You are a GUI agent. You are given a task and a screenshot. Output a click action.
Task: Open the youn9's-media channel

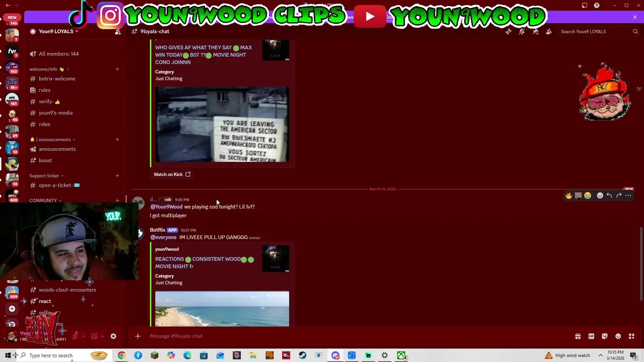click(x=55, y=113)
